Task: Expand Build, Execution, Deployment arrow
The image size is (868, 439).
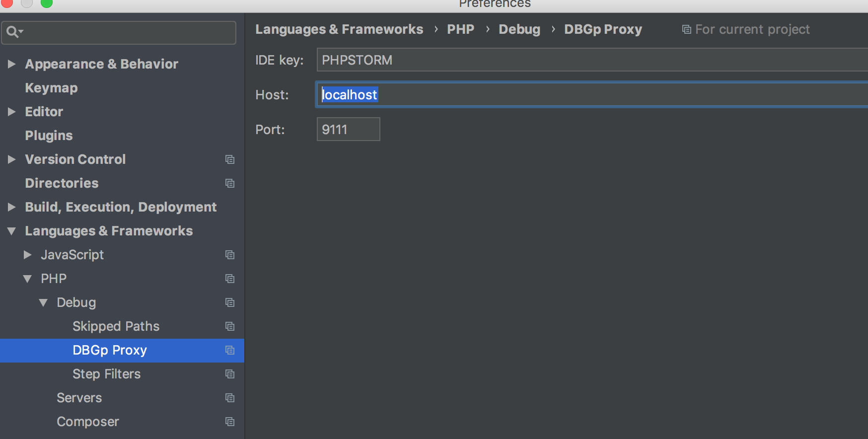Action: pos(11,207)
